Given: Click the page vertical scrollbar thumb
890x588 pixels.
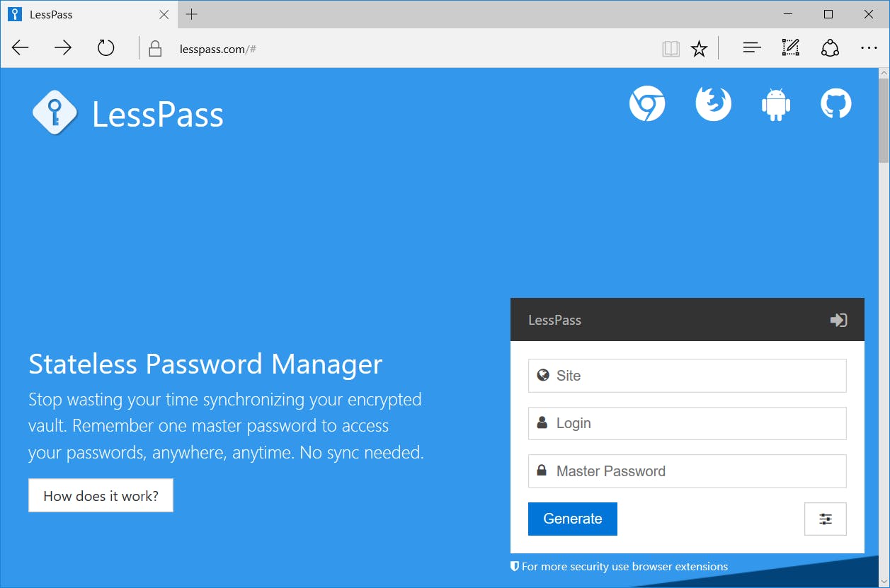Looking at the screenshot, I should coord(883,120).
